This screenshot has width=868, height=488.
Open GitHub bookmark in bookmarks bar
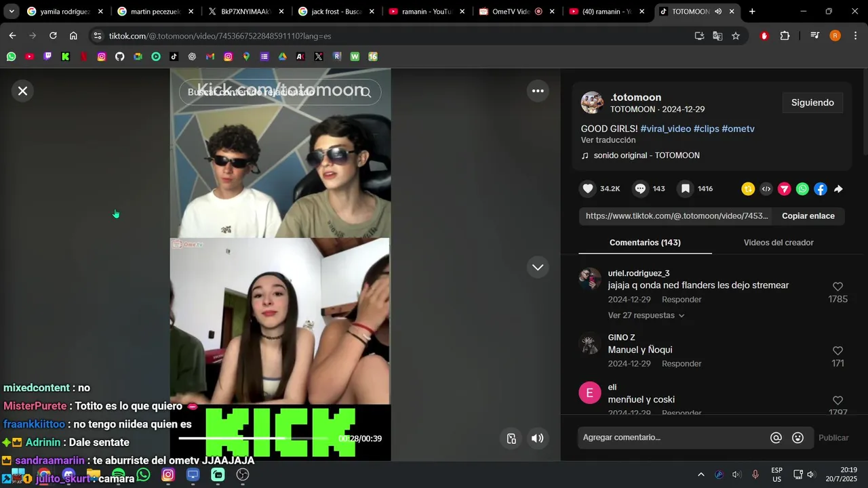coord(119,57)
